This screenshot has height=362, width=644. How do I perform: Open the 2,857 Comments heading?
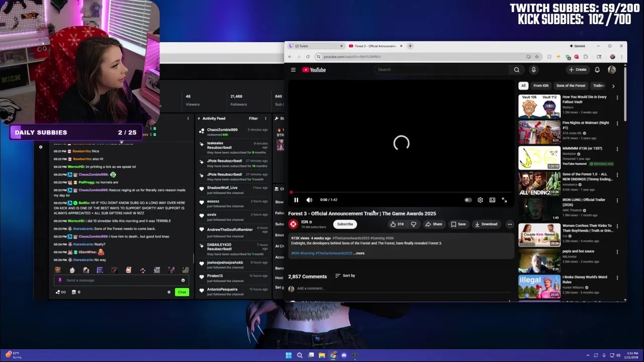coord(307,277)
